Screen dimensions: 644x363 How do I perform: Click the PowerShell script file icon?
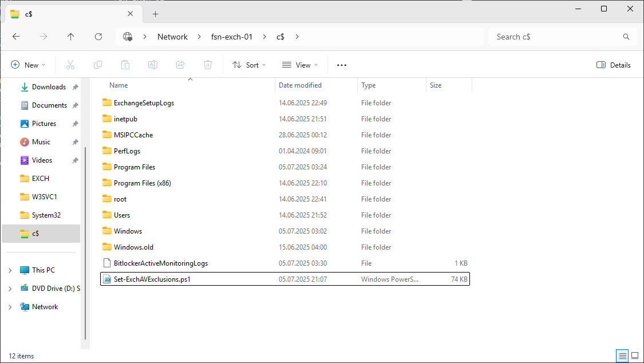(x=107, y=279)
